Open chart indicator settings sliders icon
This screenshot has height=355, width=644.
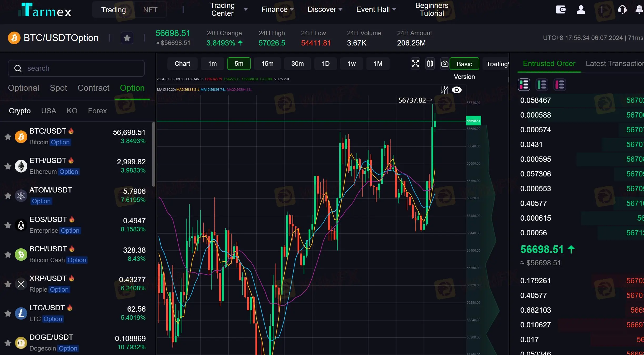coord(444,90)
